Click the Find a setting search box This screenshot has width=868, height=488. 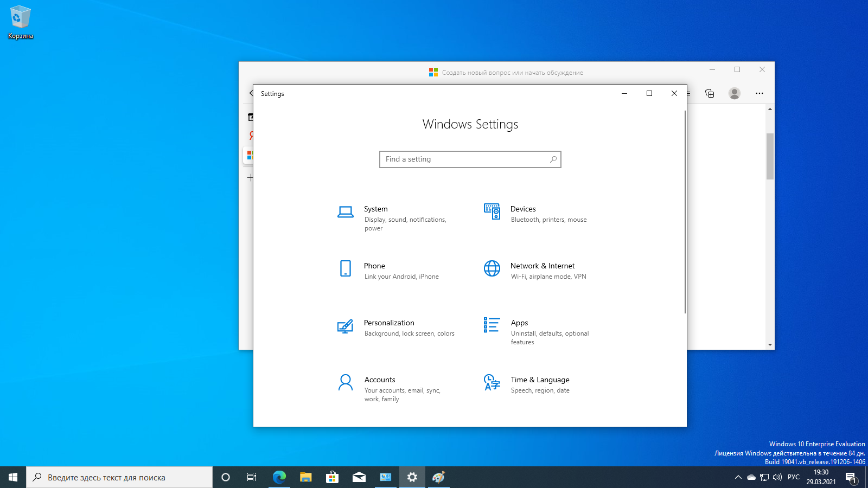[470, 159]
